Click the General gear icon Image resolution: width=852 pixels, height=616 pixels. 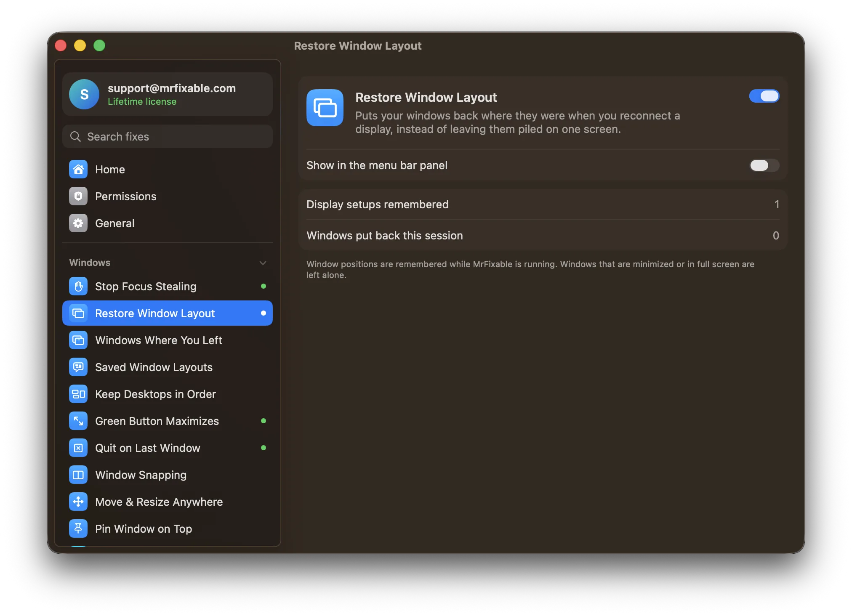[78, 223]
